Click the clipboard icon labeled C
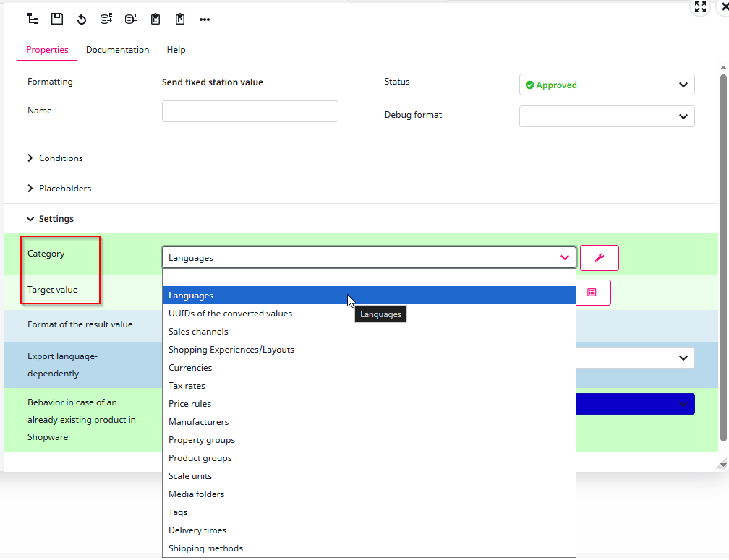 (155, 19)
